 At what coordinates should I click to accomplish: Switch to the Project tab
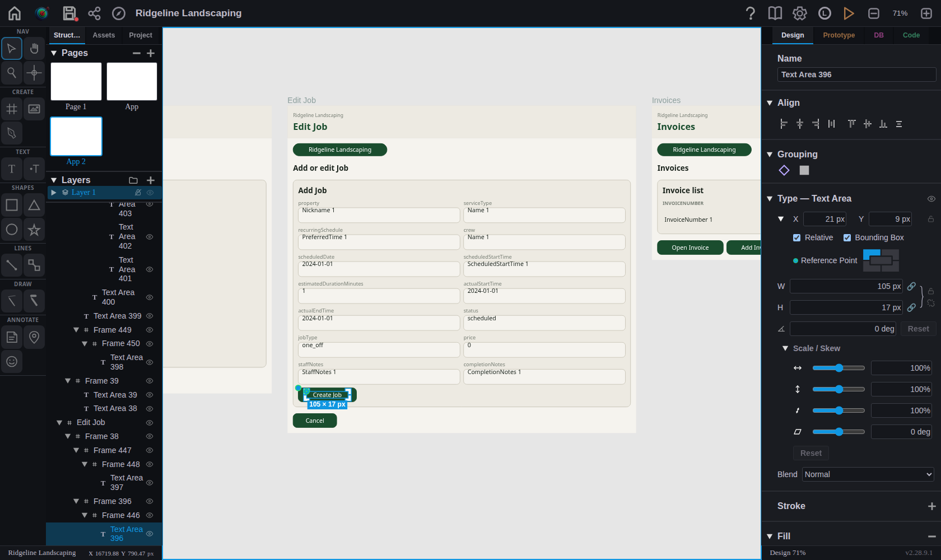(141, 35)
